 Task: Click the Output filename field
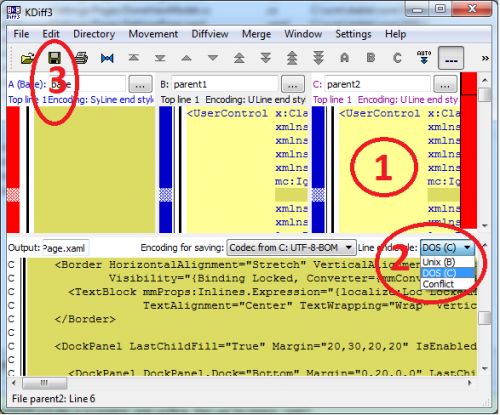click(x=66, y=248)
